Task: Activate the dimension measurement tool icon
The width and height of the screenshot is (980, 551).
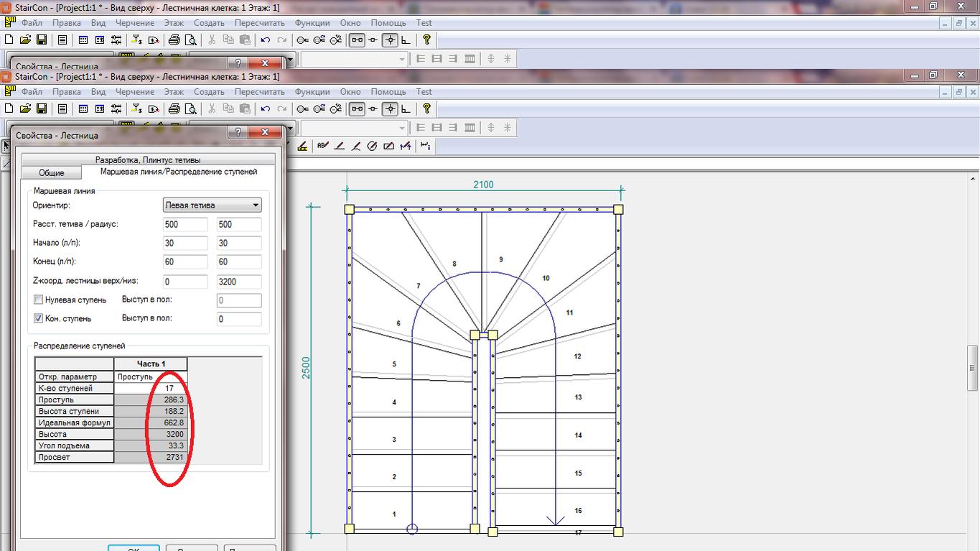Action: pyautogui.click(x=426, y=146)
